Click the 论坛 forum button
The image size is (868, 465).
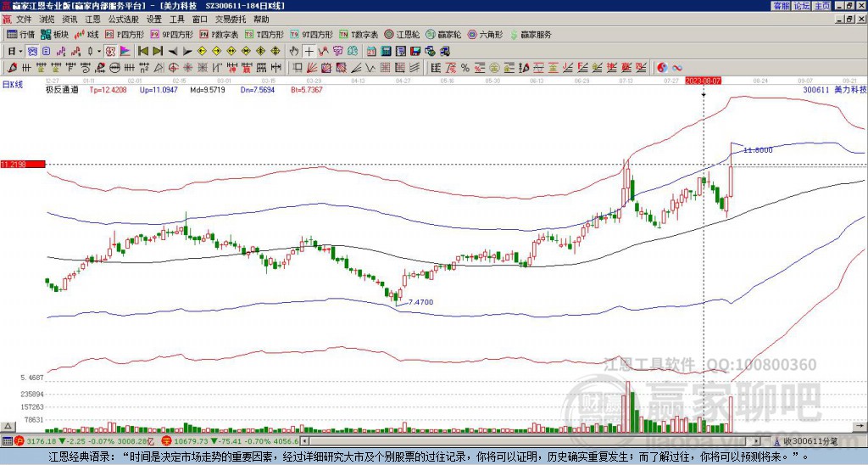(x=801, y=6)
